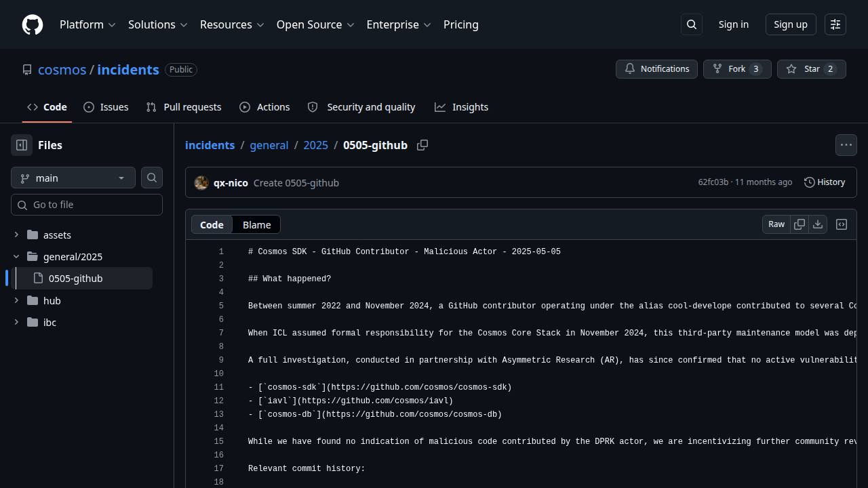Go to the 2025 breadcrumb folder
This screenshot has height=488, width=868.
pyautogui.click(x=315, y=145)
